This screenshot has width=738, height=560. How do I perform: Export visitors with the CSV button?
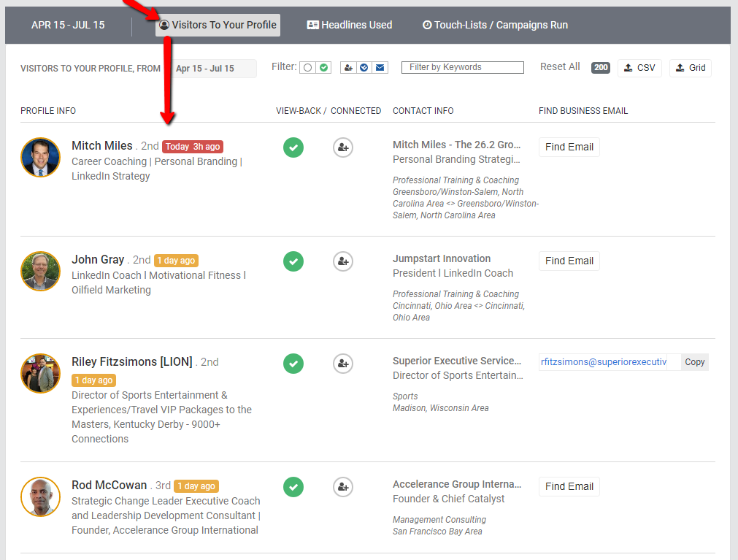pos(639,68)
